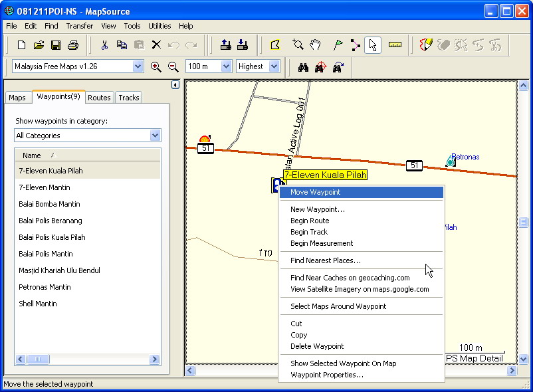Activate the Selection arrow tool

[373, 45]
